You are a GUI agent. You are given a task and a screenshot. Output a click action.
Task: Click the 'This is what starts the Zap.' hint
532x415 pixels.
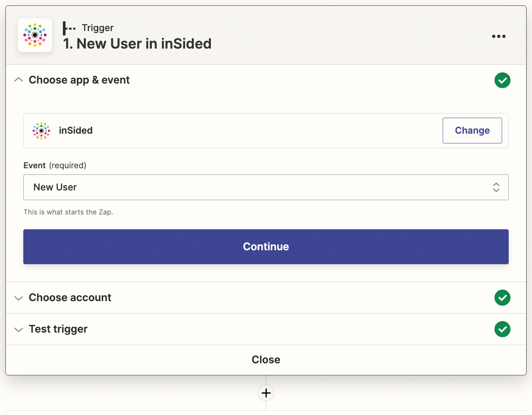68,212
